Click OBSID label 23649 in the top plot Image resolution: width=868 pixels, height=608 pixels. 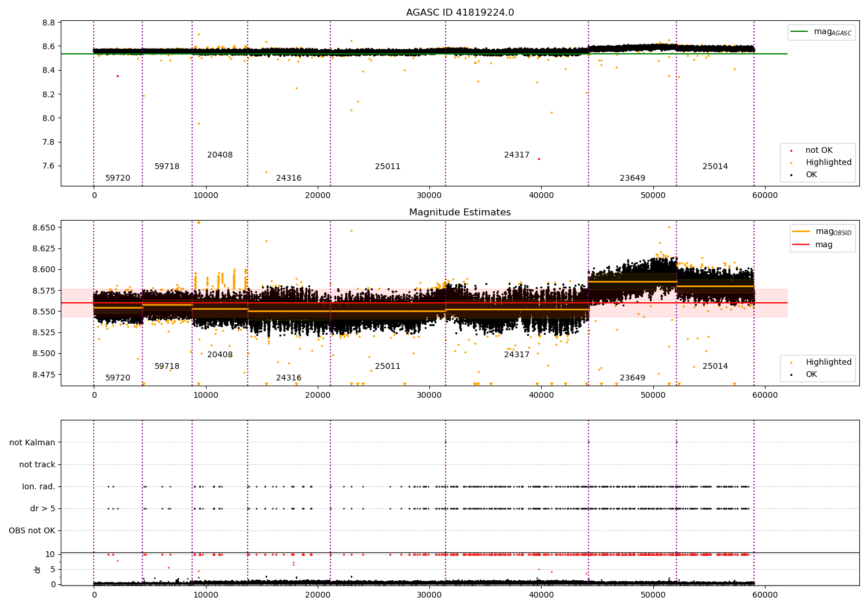pos(632,178)
